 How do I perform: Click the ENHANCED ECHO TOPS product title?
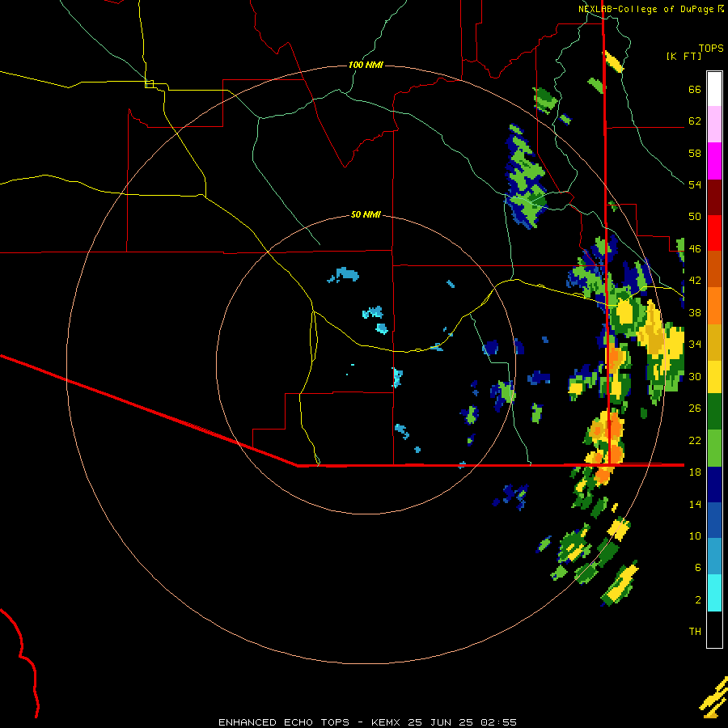(x=284, y=722)
